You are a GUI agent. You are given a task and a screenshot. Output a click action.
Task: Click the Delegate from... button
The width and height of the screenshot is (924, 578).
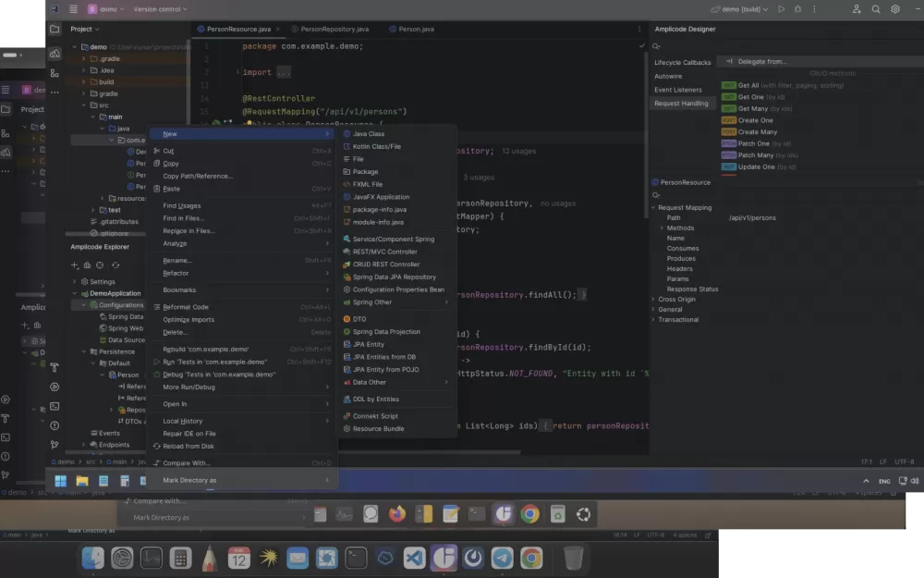(760, 62)
